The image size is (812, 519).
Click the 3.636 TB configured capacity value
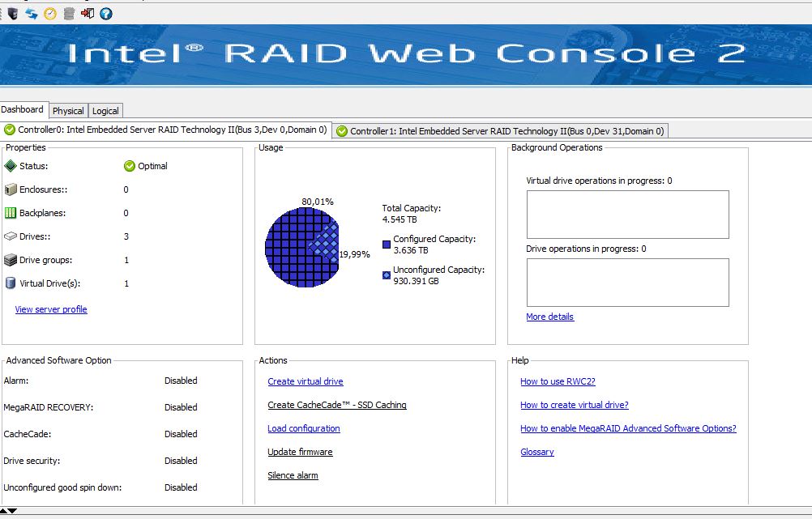click(411, 250)
